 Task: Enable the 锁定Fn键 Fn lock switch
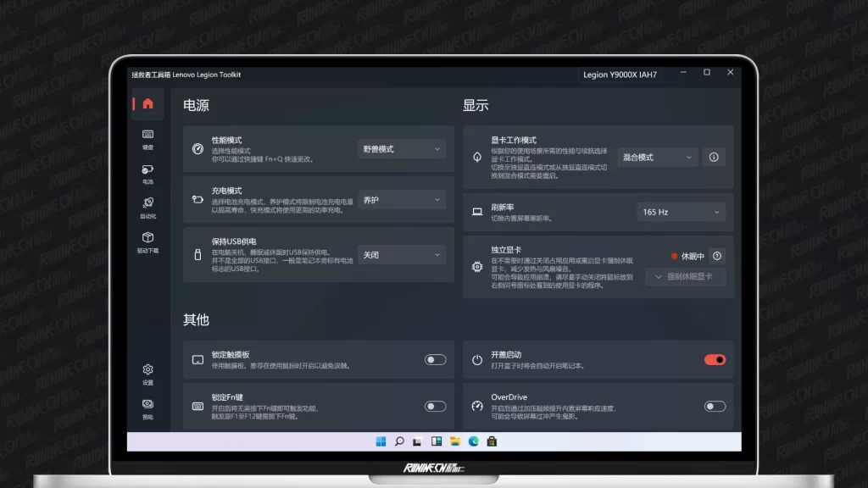(x=435, y=407)
